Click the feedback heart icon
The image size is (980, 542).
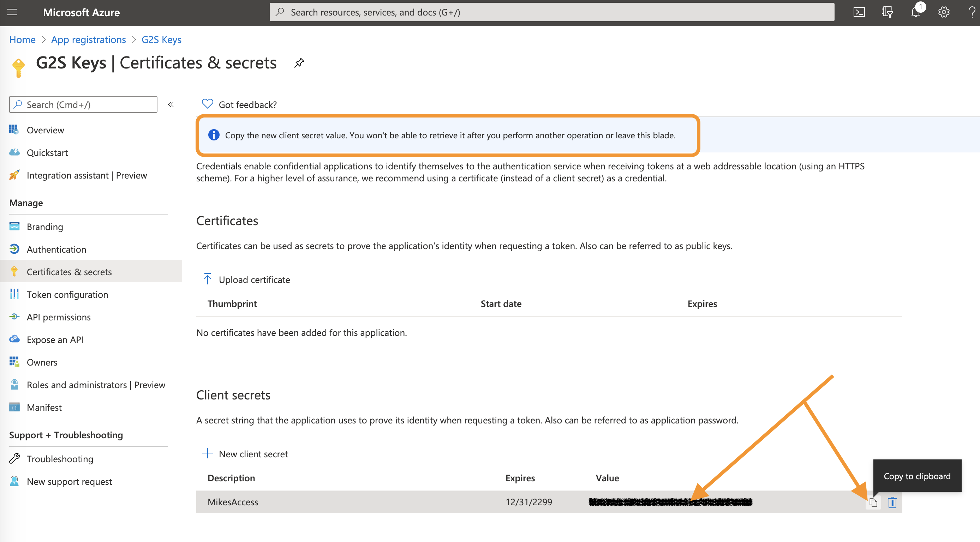(209, 103)
